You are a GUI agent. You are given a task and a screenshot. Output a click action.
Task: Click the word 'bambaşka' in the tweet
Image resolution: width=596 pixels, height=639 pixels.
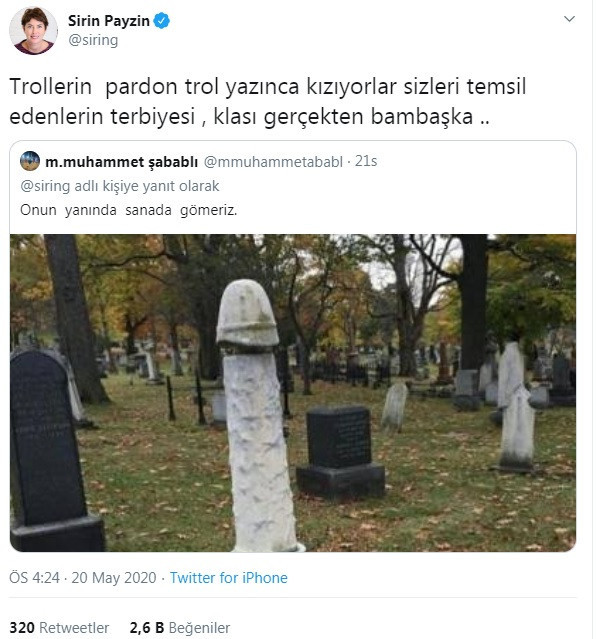(x=422, y=117)
